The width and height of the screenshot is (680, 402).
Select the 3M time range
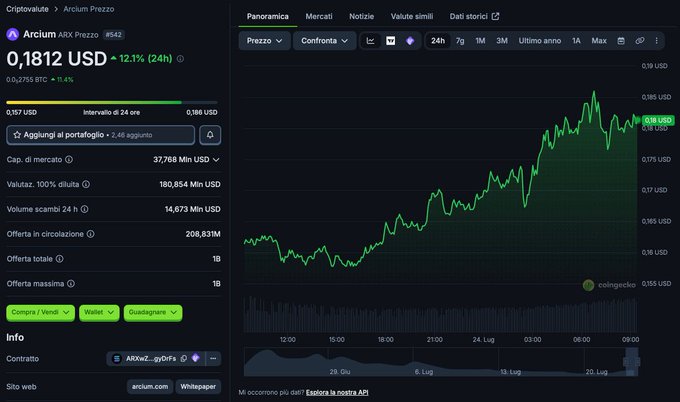pos(502,41)
